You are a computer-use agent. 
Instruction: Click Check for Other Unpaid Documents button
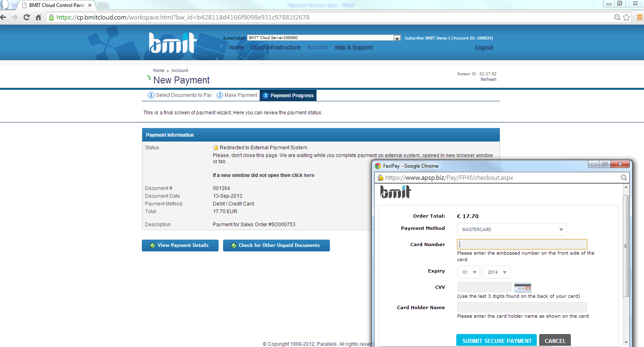276,245
